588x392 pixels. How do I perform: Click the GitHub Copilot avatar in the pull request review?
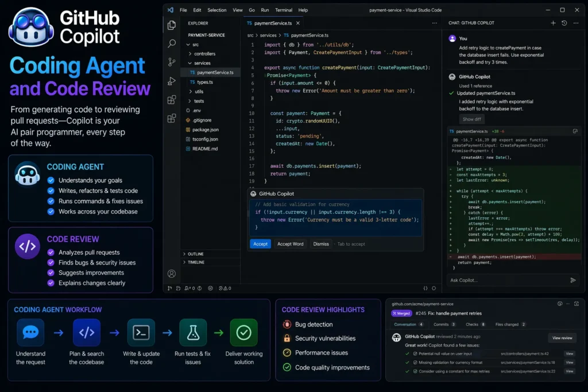(x=396, y=337)
